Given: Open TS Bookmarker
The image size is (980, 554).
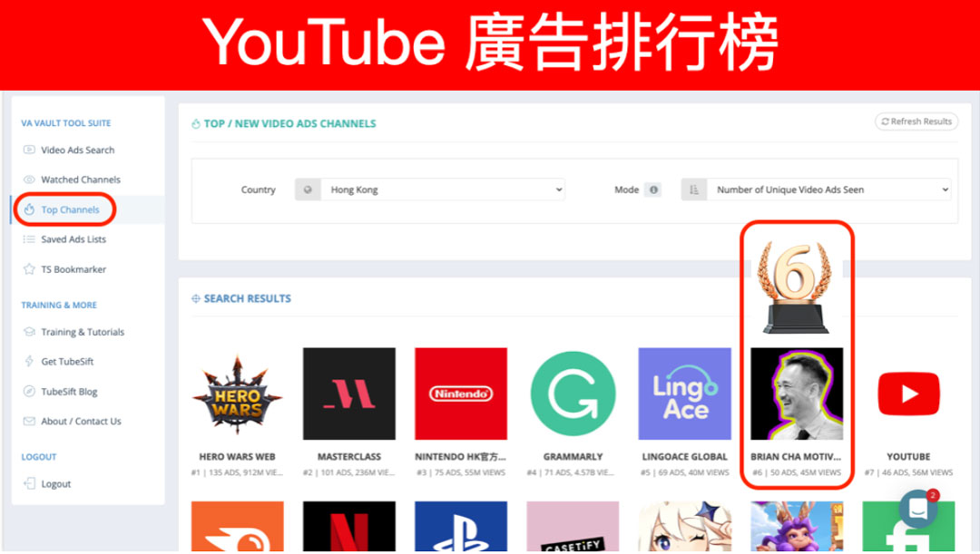Looking at the screenshot, I should (x=73, y=269).
